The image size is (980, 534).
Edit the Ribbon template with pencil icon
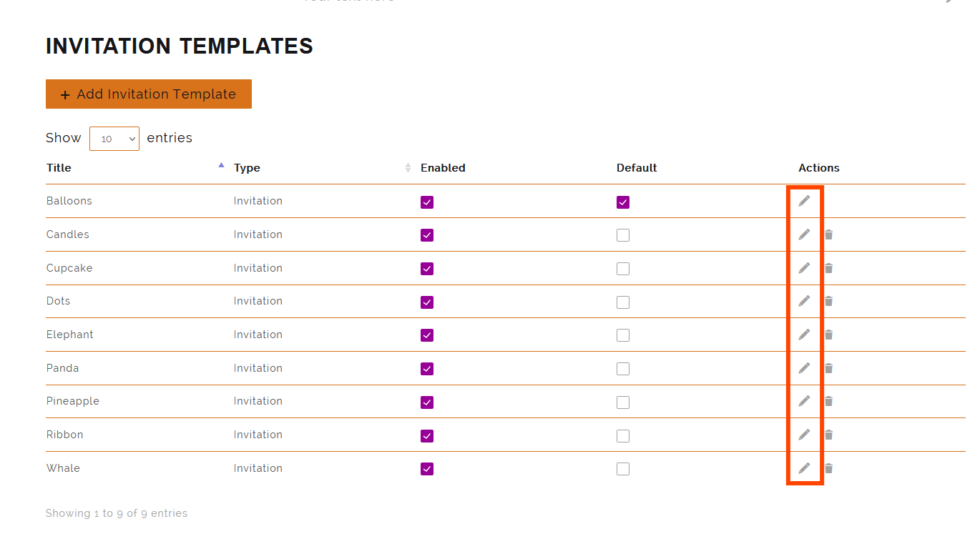805,435
